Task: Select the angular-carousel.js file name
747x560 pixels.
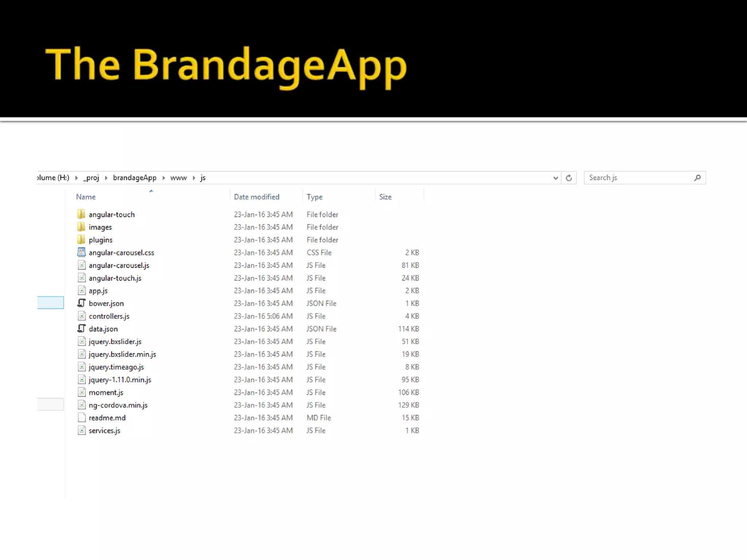Action: pyautogui.click(x=119, y=265)
